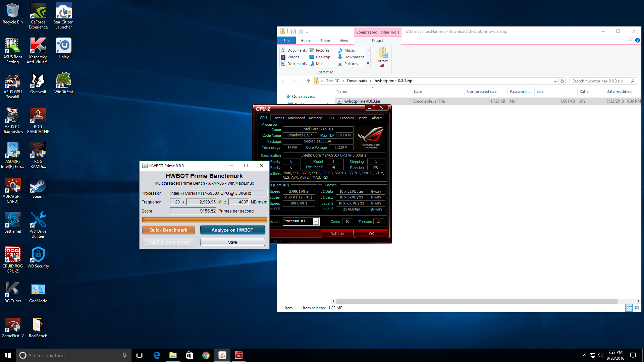Open recent locations dropdown in Explorer
This screenshot has height=362, width=644.
tap(301, 81)
